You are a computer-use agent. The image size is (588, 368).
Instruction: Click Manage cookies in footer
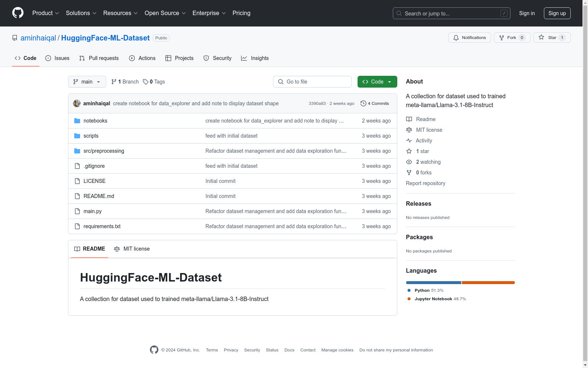coord(337,350)
